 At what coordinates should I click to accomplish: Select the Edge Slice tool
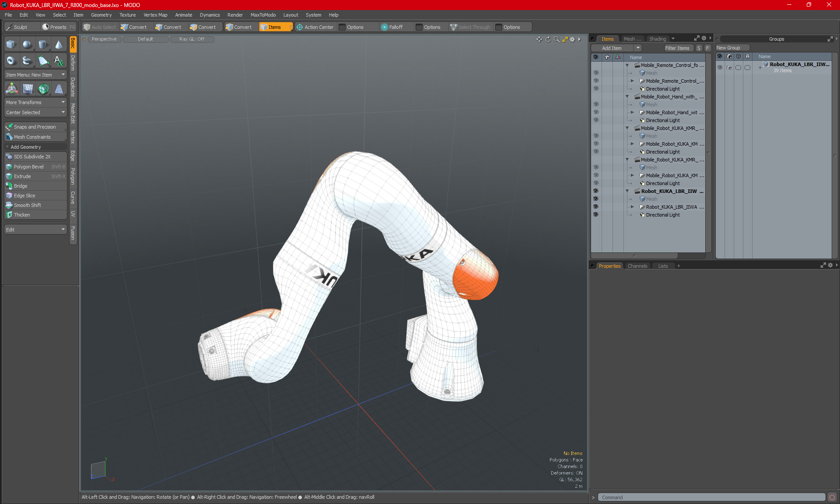[x=35, y=196]
